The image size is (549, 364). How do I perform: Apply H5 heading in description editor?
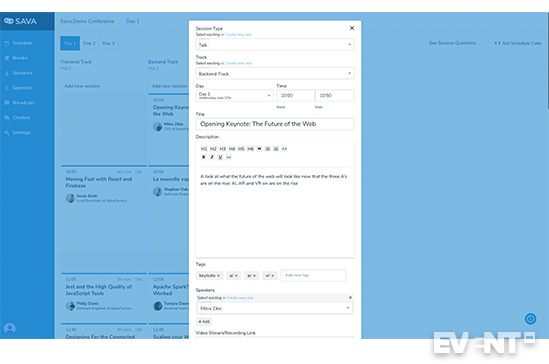pyautogui.click(x=241, y=149)
